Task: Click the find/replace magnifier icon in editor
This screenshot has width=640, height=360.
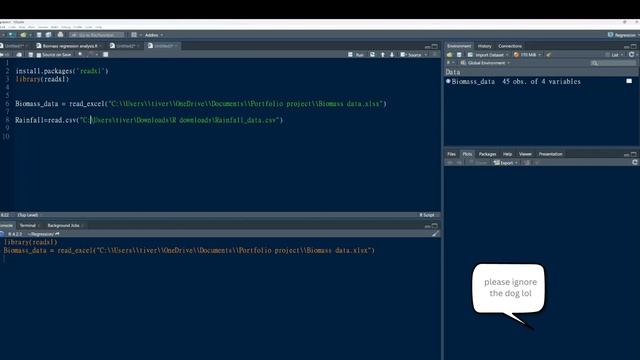Action: click(x=80, y=55)
